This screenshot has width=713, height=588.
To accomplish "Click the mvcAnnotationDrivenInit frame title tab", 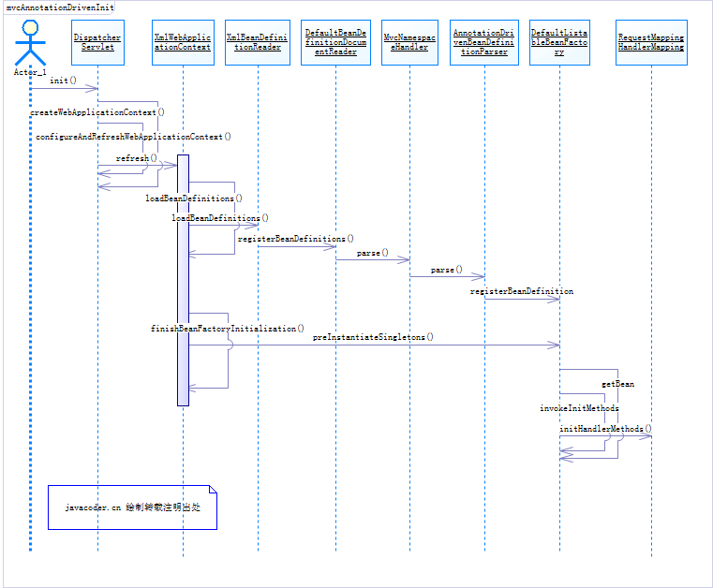I will pos(60,7).
